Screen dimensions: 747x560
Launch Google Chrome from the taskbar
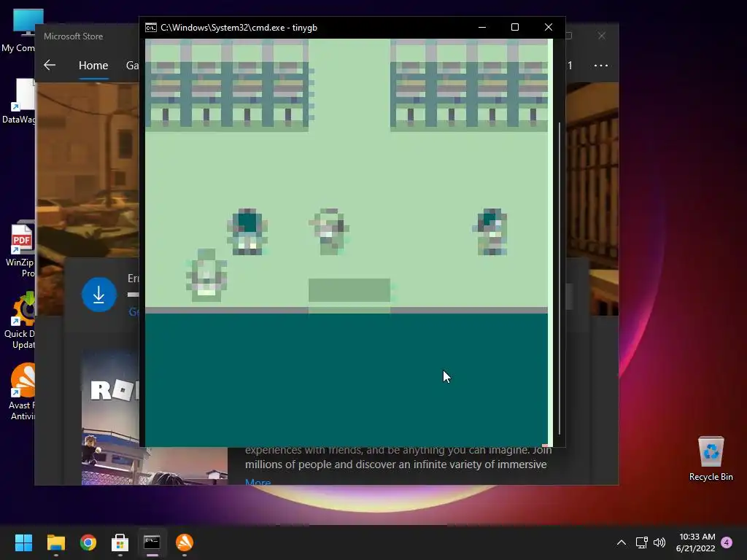tap(88, 542)
